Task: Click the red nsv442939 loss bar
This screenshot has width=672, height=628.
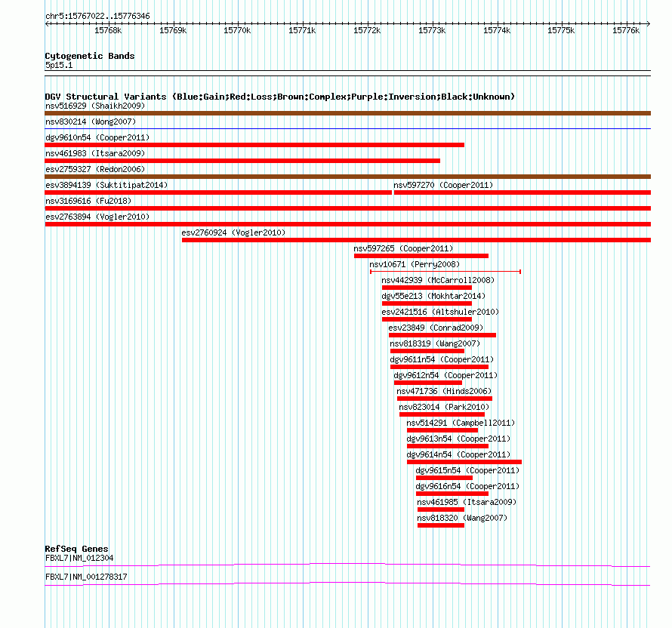Action: pos(427,288)
